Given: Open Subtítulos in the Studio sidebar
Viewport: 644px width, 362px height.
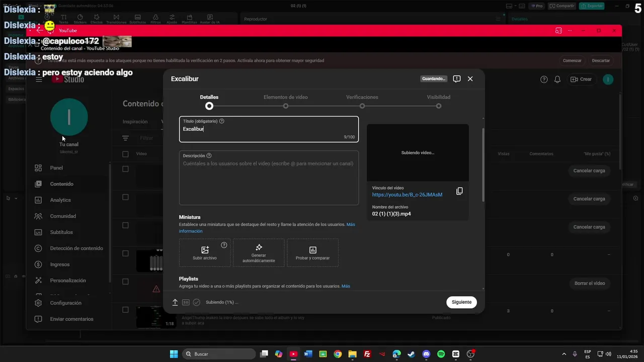Looking at the screenshot, I should [68, 232].
